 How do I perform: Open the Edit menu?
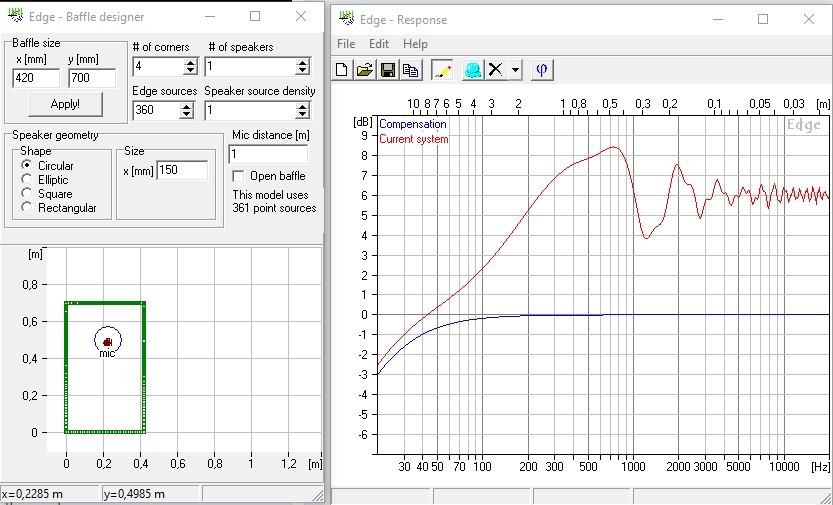tap(379, 44)
